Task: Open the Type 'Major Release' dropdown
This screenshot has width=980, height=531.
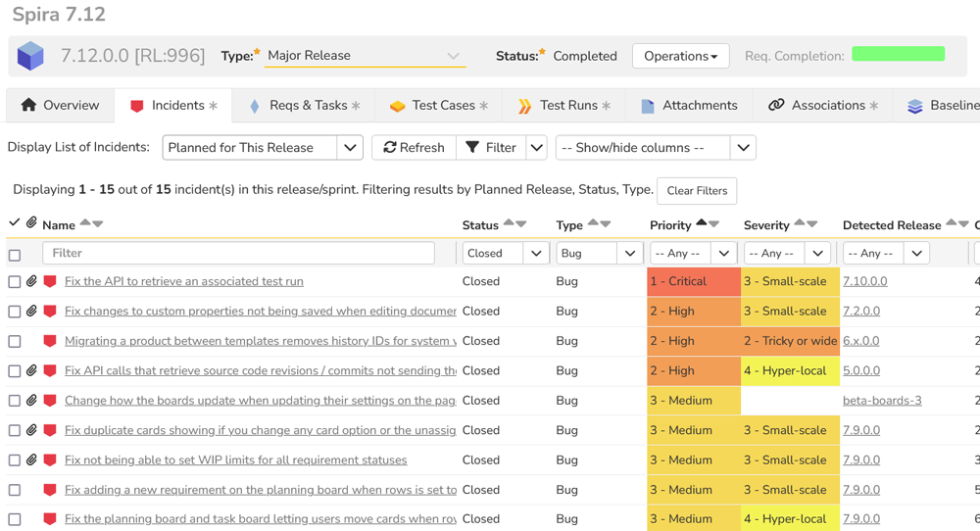Action: pyautogui.click(x=365, y=56)
